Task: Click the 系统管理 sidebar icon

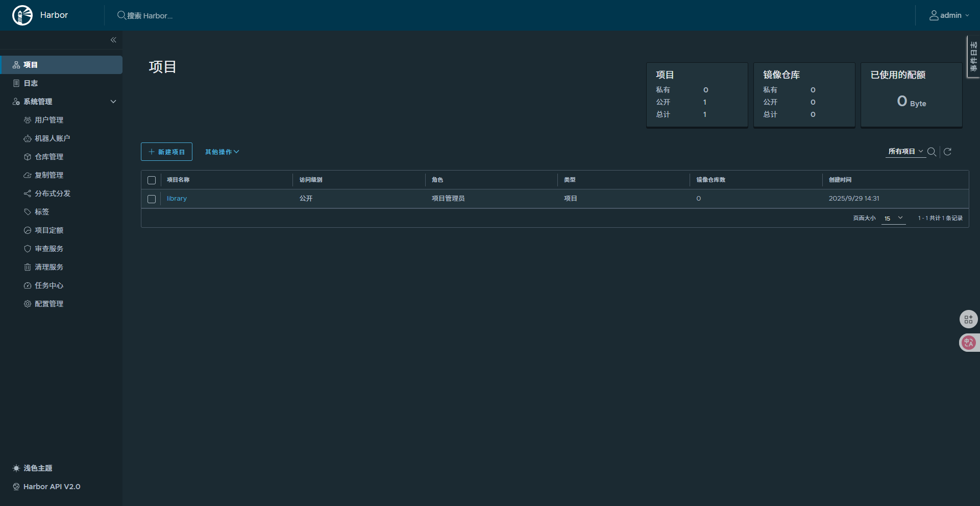Action: (16, 102)
